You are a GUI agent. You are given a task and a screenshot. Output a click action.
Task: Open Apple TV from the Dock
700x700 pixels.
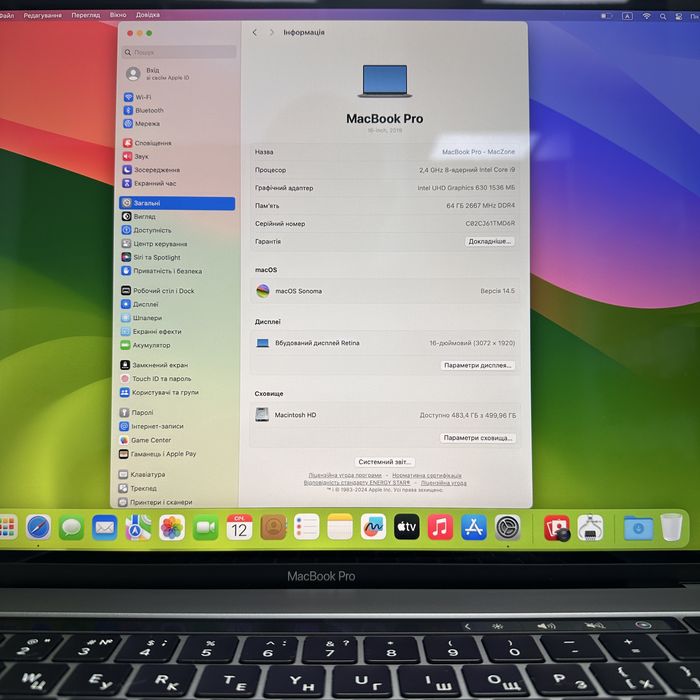[x=407, y=527]
